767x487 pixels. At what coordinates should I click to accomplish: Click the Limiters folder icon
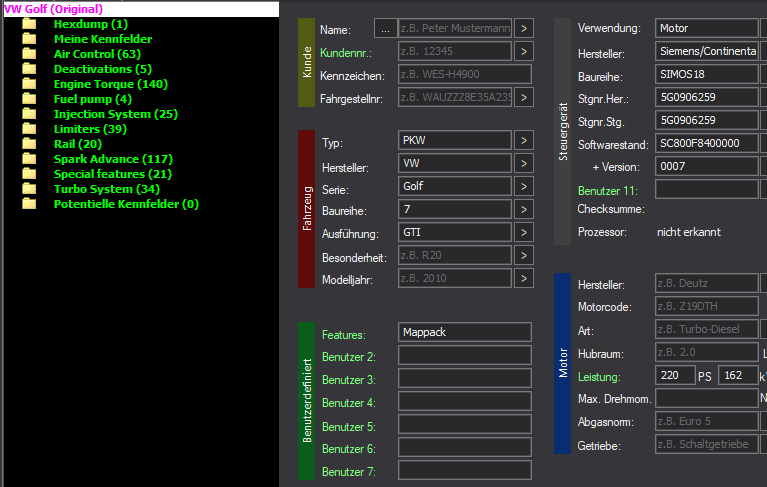[x=29, y=129]
